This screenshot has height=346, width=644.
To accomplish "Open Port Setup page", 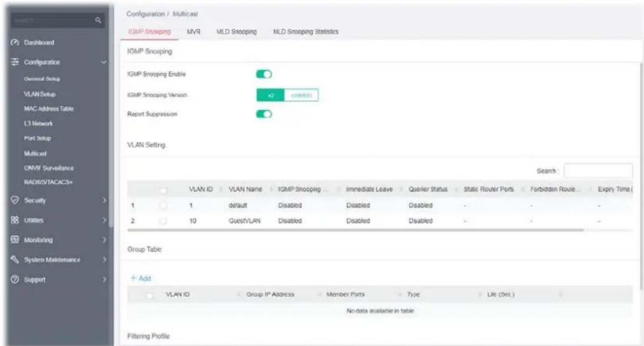I will [37, 138].
